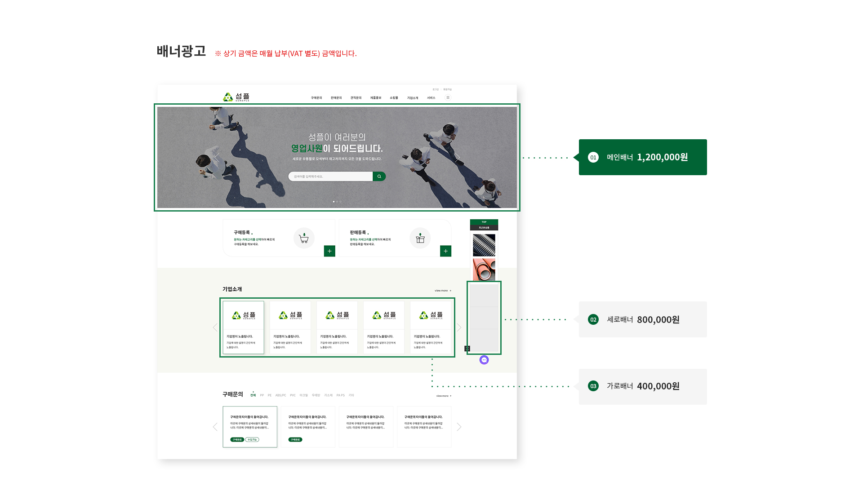Click the green search magnifier button
This screenshot has height=504, width=863.
pos(379,177)
